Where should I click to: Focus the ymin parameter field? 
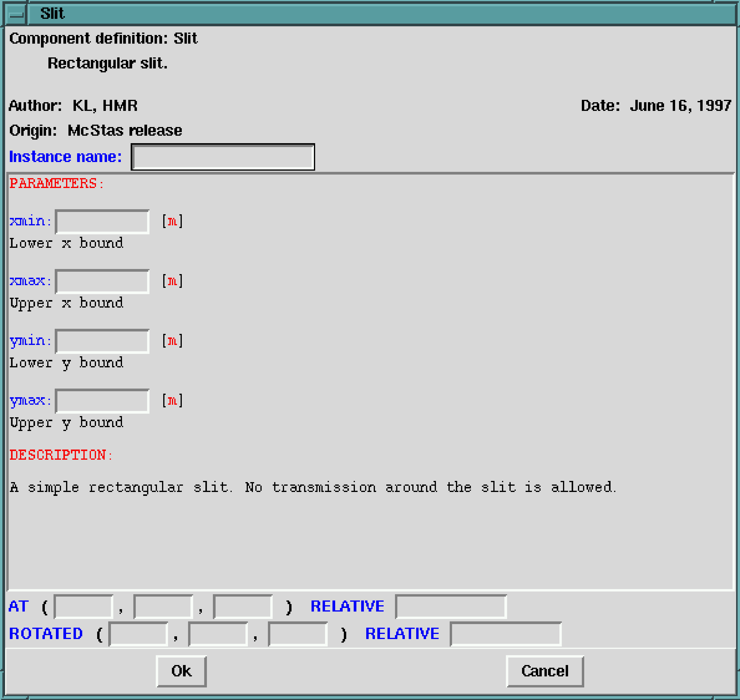point(102,341)
